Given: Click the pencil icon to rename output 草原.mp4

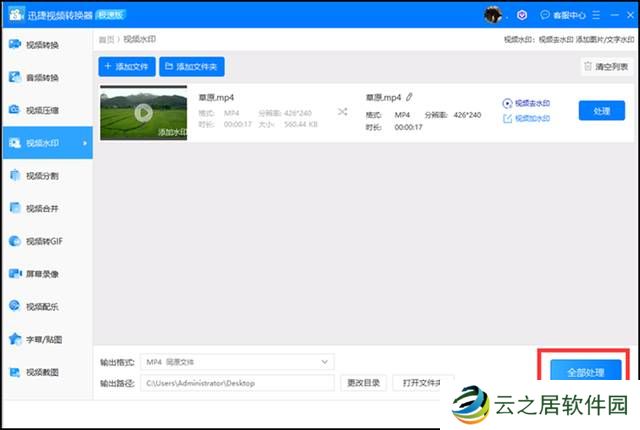Looking at the screenshot, I should click(x=409, y=97).
